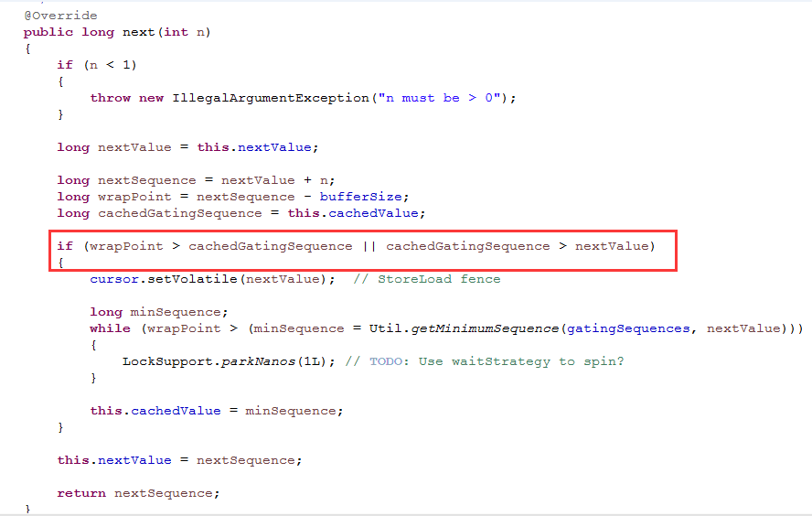This screenshot has height=516, width=812.
Task: Click the StoreLoad fence comment
Action: [427, 279]
